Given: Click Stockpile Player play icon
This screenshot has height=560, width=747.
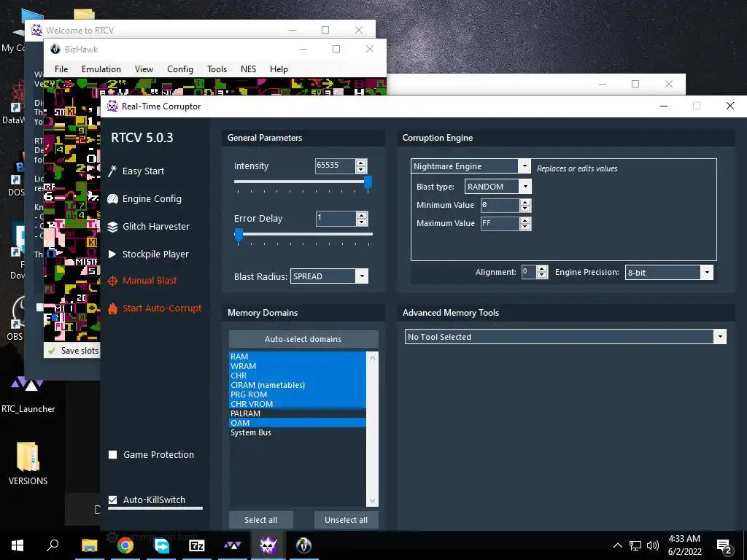Looking at the screenshot, I should [x=112, y=254].
